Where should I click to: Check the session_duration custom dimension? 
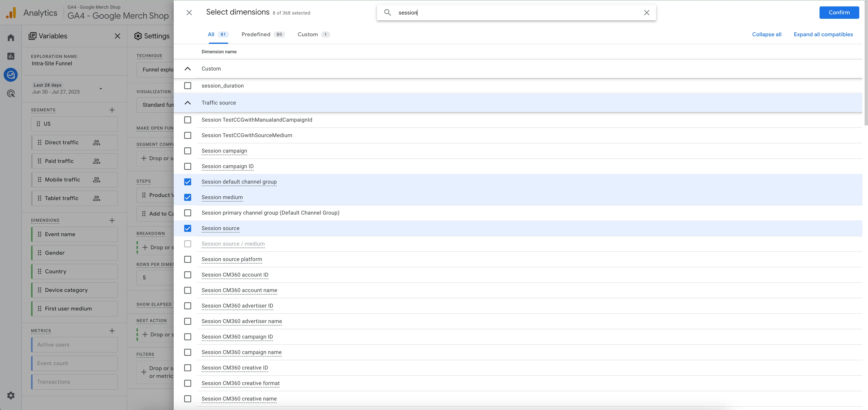[x=188, y=86]
